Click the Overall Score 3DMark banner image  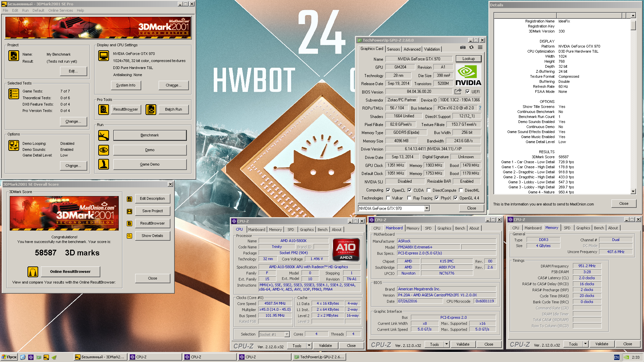64,213
